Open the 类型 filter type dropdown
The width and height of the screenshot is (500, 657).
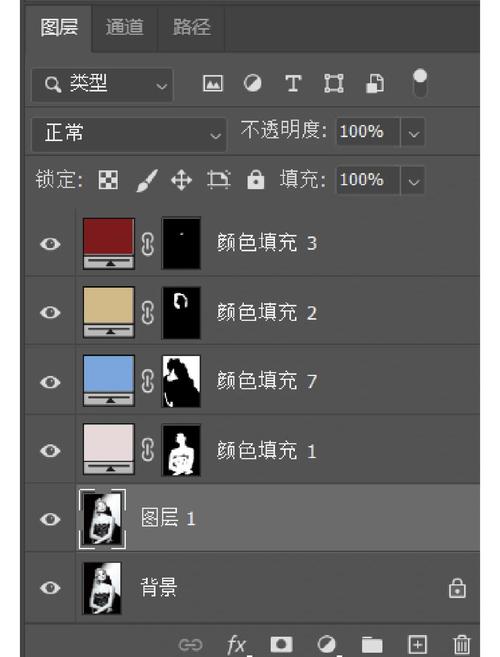[102, 85]
